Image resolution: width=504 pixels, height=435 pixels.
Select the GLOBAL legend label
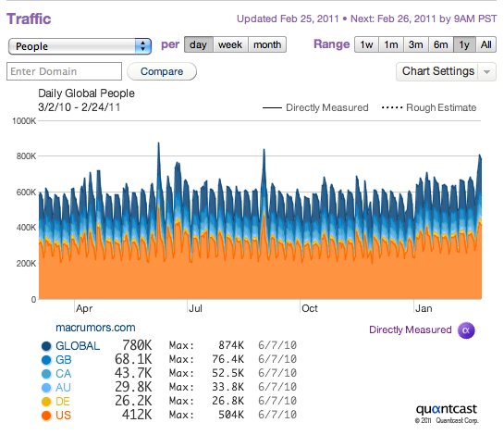(x=78, y=346)
